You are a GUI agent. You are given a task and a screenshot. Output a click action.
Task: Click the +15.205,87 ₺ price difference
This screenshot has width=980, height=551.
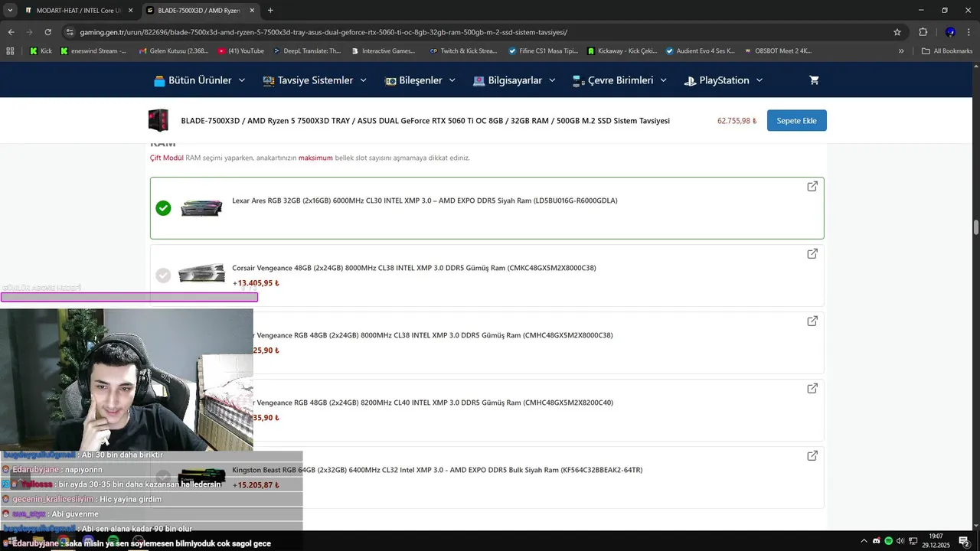pyautogui.click(x=256, y=485)
